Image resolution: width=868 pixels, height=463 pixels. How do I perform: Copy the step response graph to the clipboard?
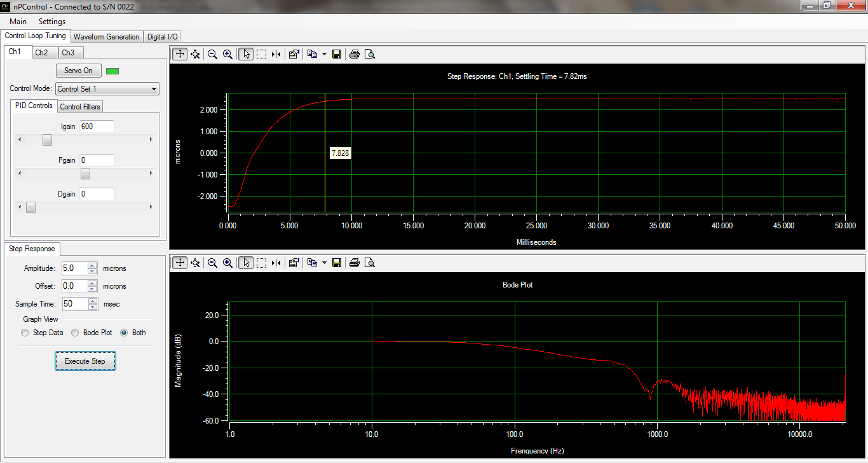click(312, 54)
